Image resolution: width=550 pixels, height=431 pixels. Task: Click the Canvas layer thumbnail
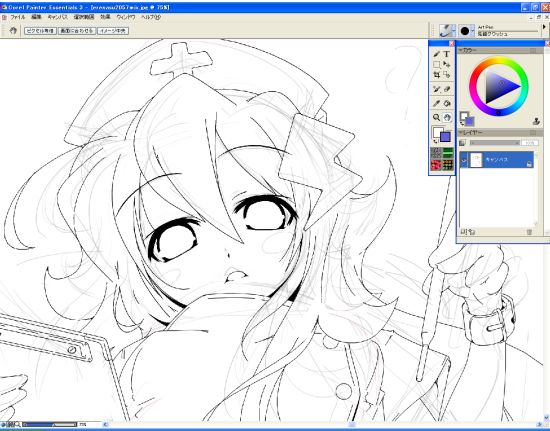click(x=476, y=160)
